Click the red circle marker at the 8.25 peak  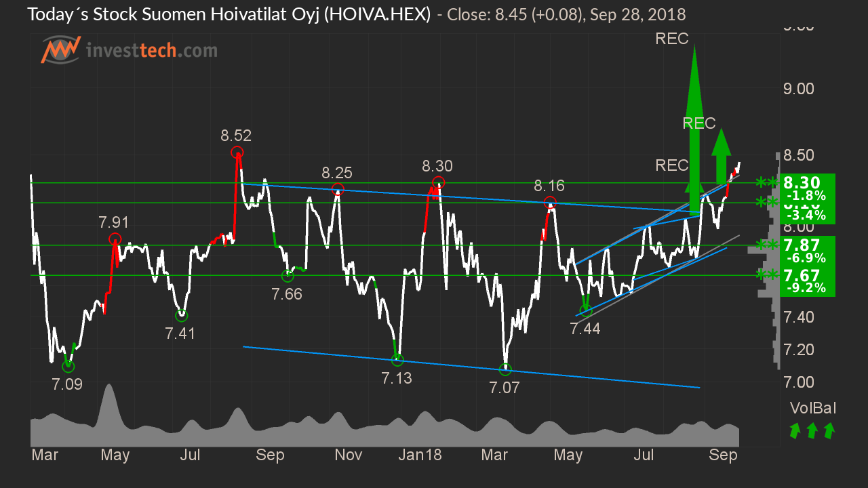(337, 189)
